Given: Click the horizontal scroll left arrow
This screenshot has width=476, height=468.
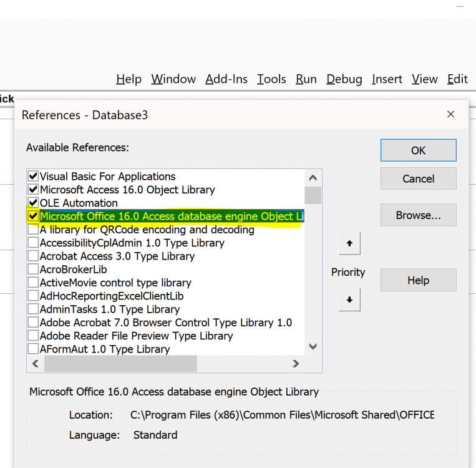Looking at the screenshot, I should point(36,364).
